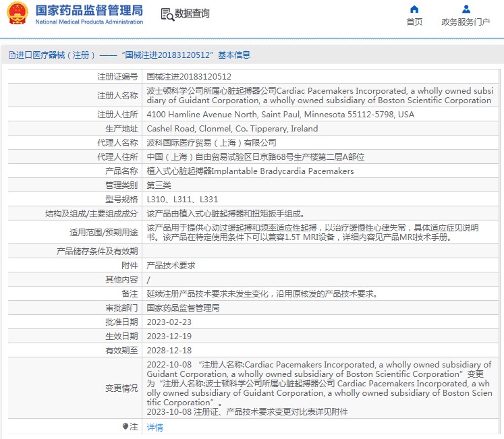Click the registrant name value with Cardiac Pacemakers

(x=320, y=96)
